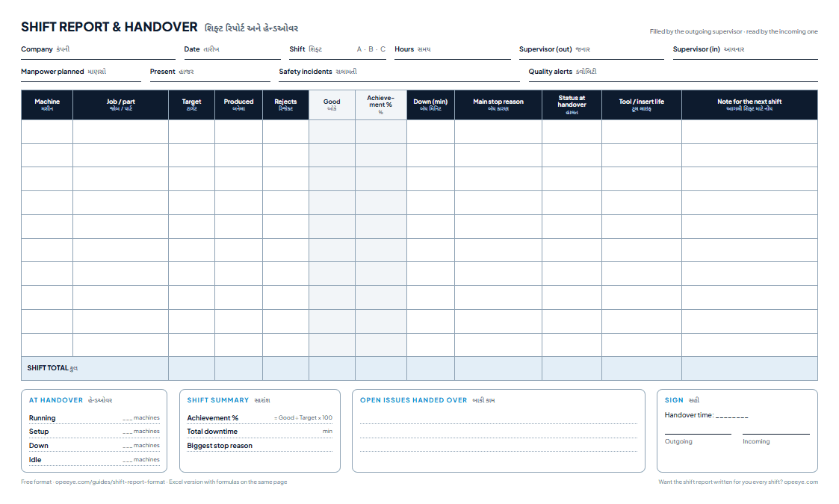Screen dimensions: 839x504
Task: Click the Total downtime line
Action: pos(259,432)
